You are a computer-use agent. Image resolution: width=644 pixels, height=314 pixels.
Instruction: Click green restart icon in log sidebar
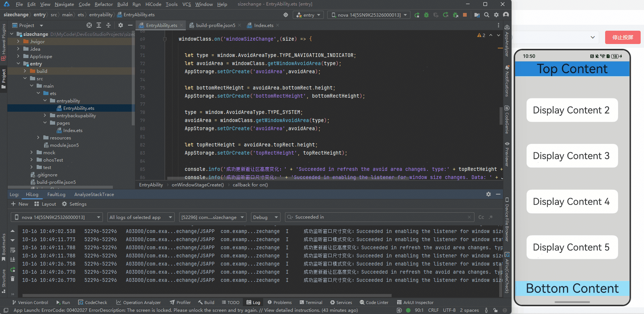coord(13,269)
